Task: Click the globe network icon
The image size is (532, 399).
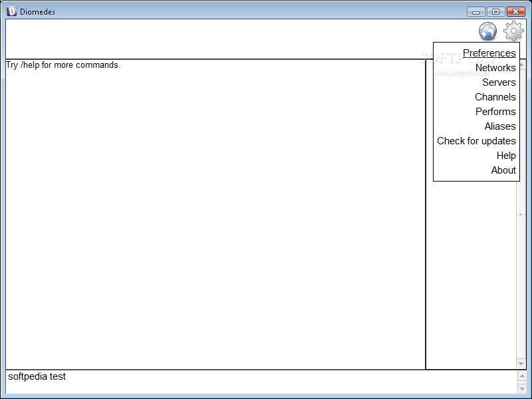Action: [x=487, y=31]
